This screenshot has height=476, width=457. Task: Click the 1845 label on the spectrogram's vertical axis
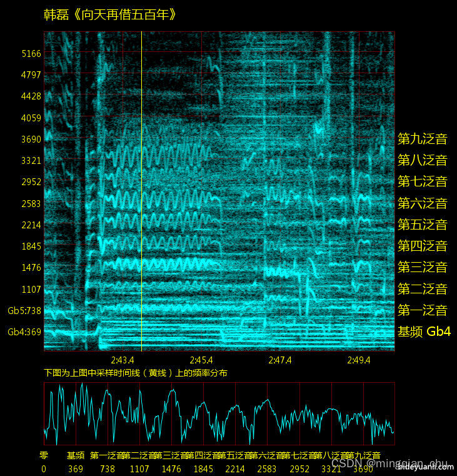[x=31, y=246]
